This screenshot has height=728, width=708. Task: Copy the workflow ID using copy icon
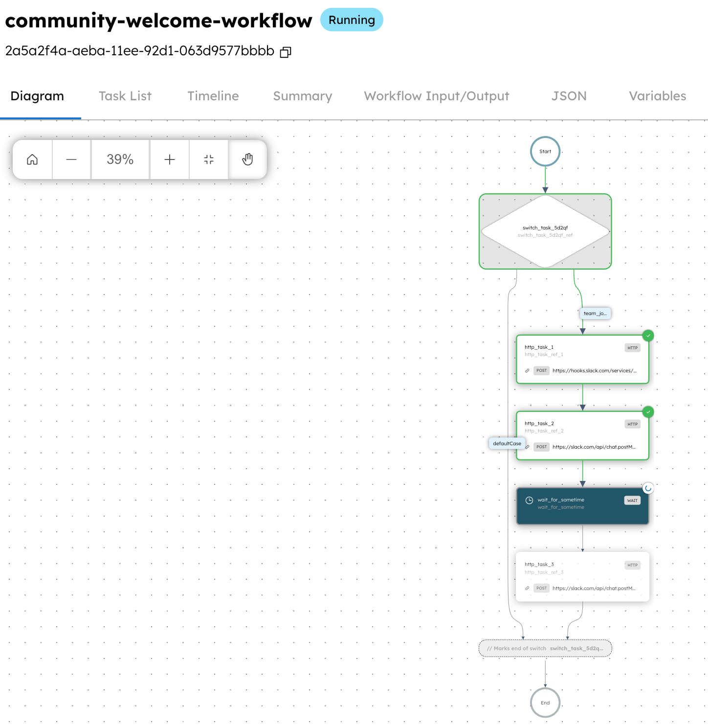click(286, 52)
